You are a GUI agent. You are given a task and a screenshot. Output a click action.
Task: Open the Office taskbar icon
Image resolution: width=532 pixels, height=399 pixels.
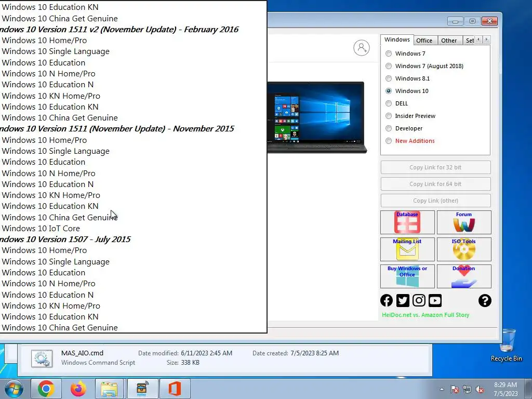(x=175, y=389)
